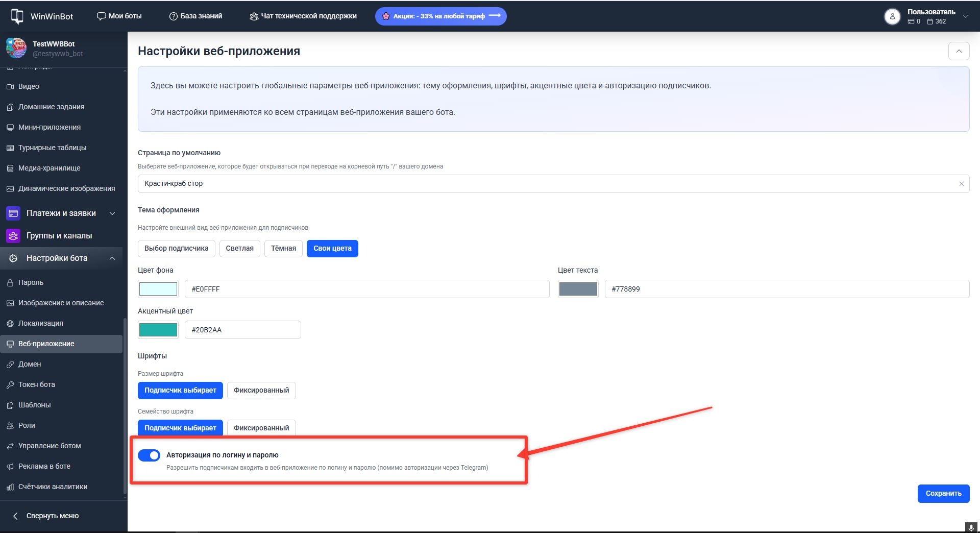This screenshot has width=980, height=533.
Task: Clear the default page selection with X
Action: [x=961, y=184]
